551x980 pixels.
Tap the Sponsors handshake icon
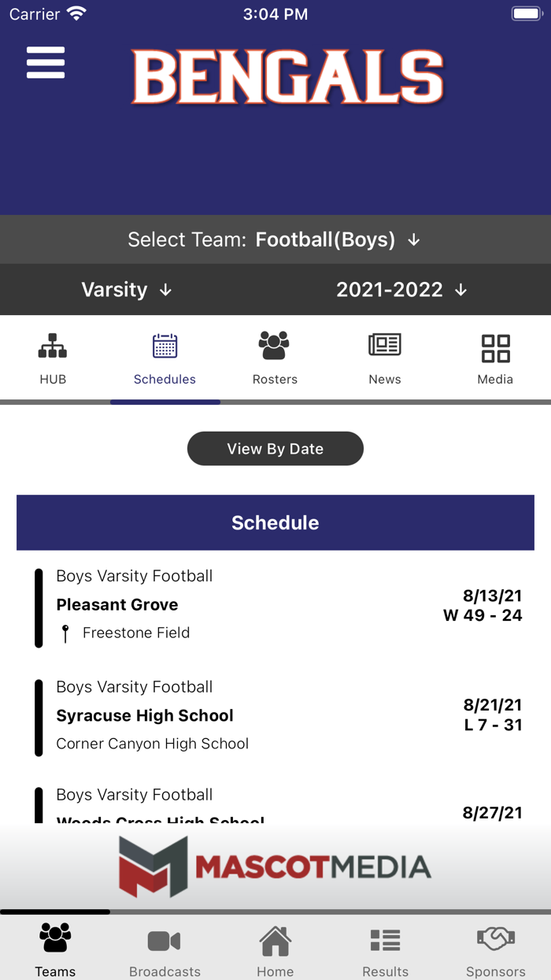point(495,939)
